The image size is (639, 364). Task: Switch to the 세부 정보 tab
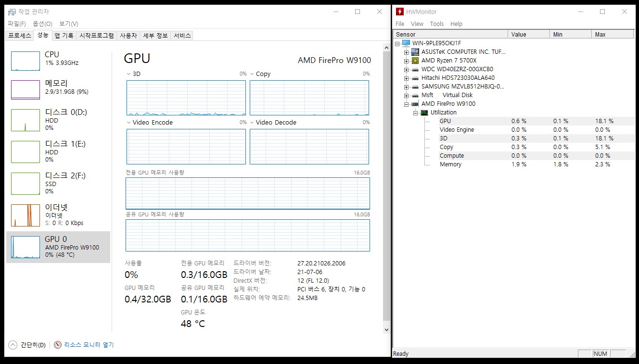coord(155,36)
